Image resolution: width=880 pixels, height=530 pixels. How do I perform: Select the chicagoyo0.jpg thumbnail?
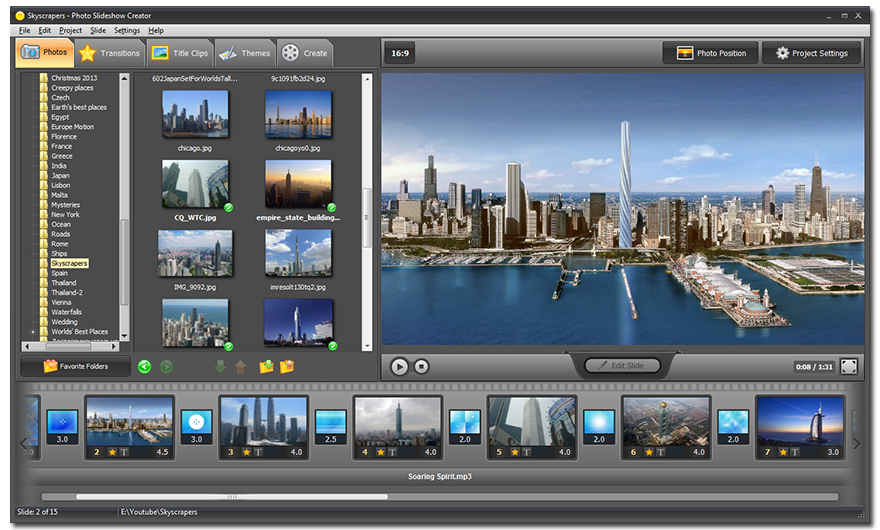click(298, 114)
